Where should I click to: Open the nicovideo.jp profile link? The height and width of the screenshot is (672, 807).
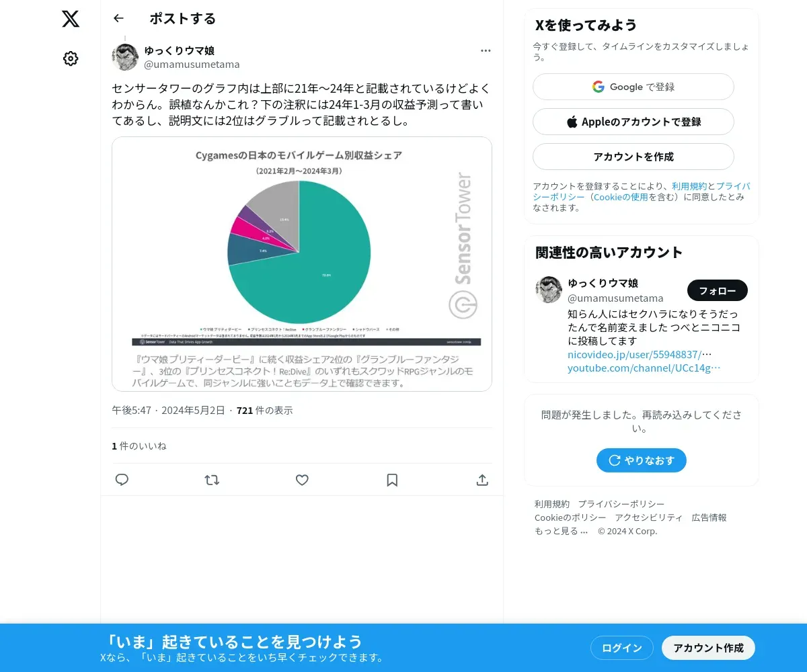pos(640,354)
